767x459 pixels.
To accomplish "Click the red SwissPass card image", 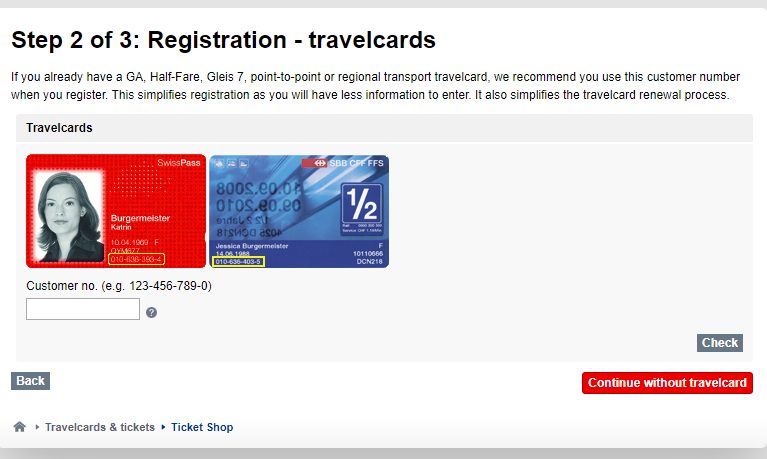I will pyautogui.click(x=116, y=211).
